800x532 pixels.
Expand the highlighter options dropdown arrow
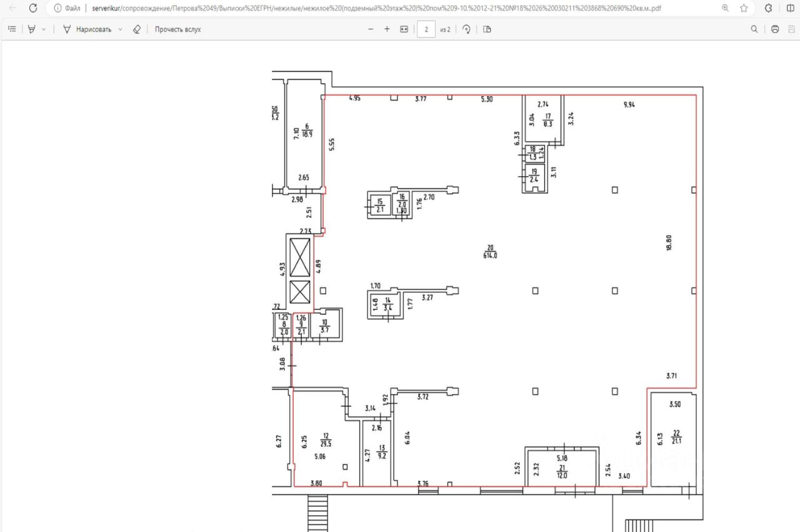(x=44, y=29)
